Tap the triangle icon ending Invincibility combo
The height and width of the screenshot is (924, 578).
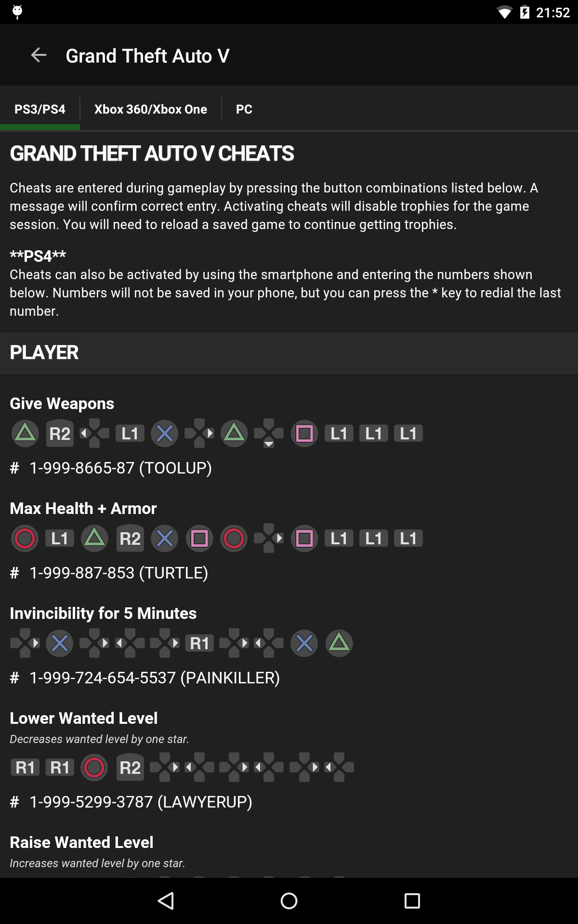coord(339,643)
